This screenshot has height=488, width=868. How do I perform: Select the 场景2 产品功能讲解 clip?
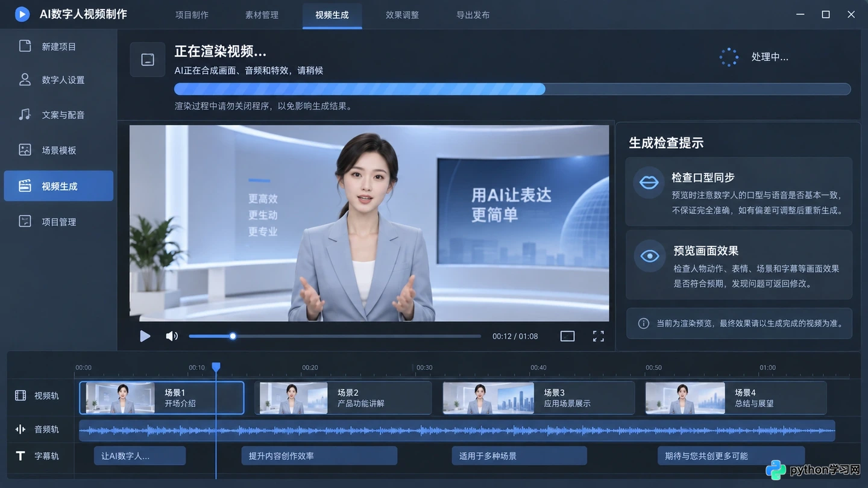click(x=343, y=398)
